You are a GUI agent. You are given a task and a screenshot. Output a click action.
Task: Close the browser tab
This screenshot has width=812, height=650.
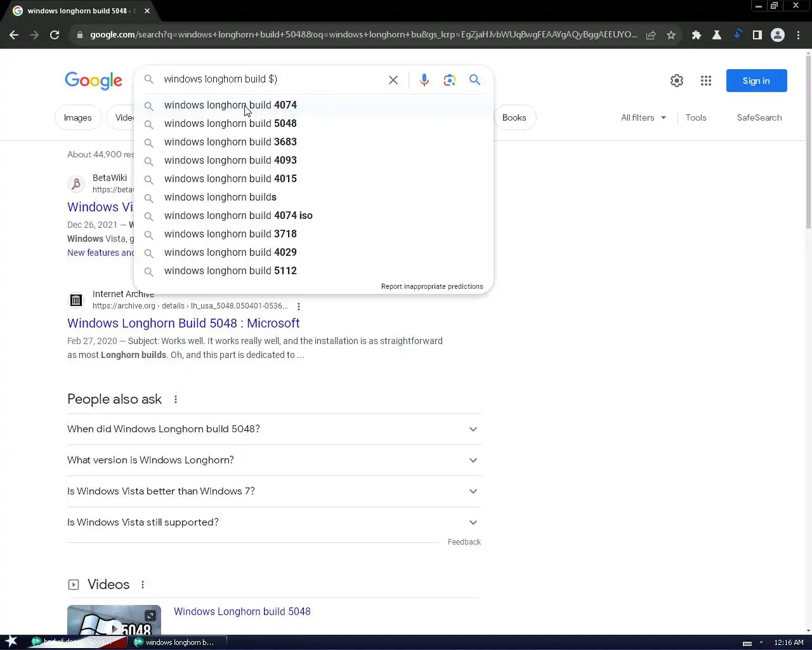point(147,11)
